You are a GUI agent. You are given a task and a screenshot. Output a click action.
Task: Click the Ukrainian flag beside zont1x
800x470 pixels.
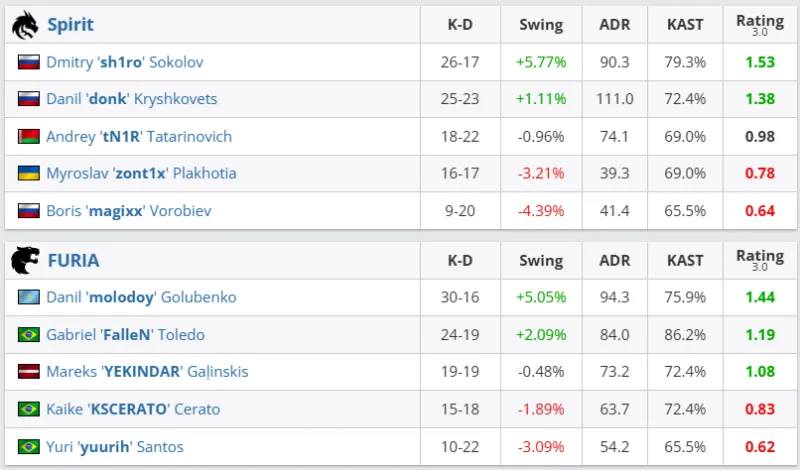(29, 173)
